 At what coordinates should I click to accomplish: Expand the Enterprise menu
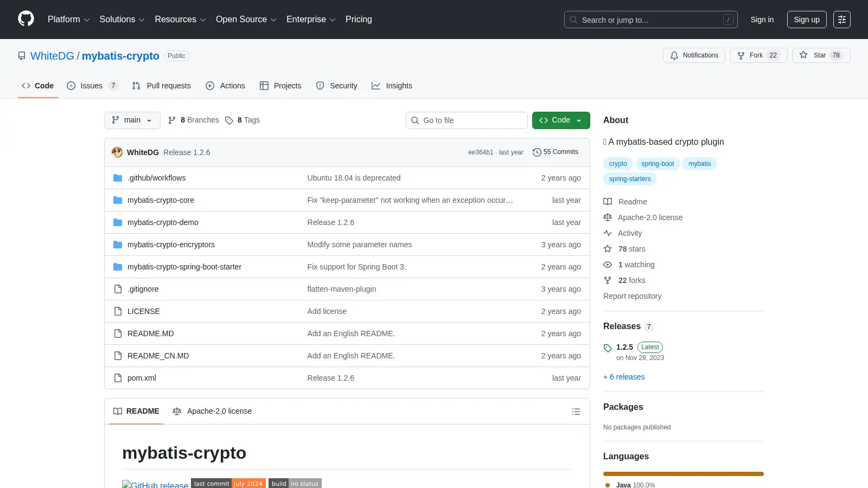point(311,20)
